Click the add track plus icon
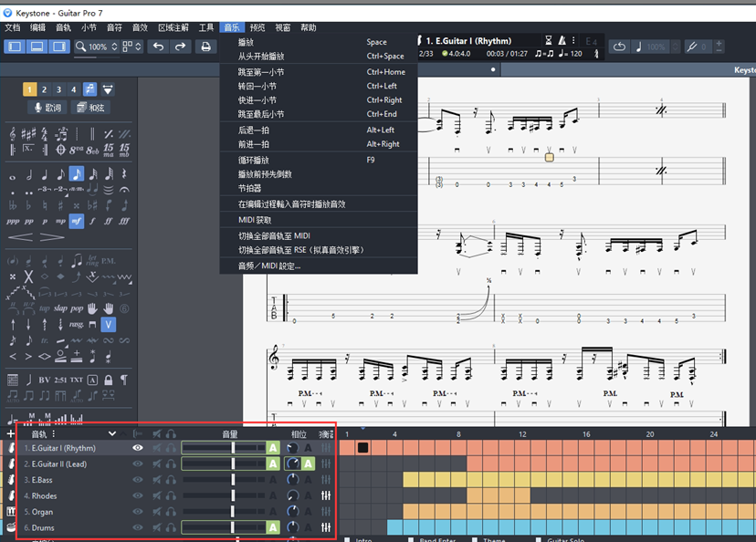756x542 pixels. point(10,433)
